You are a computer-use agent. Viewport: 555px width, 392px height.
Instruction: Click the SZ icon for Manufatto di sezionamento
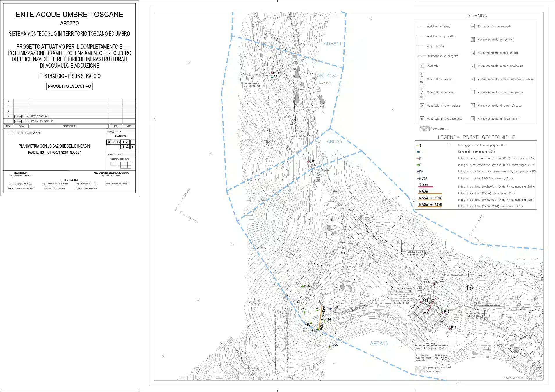click(x=422, y=118)
